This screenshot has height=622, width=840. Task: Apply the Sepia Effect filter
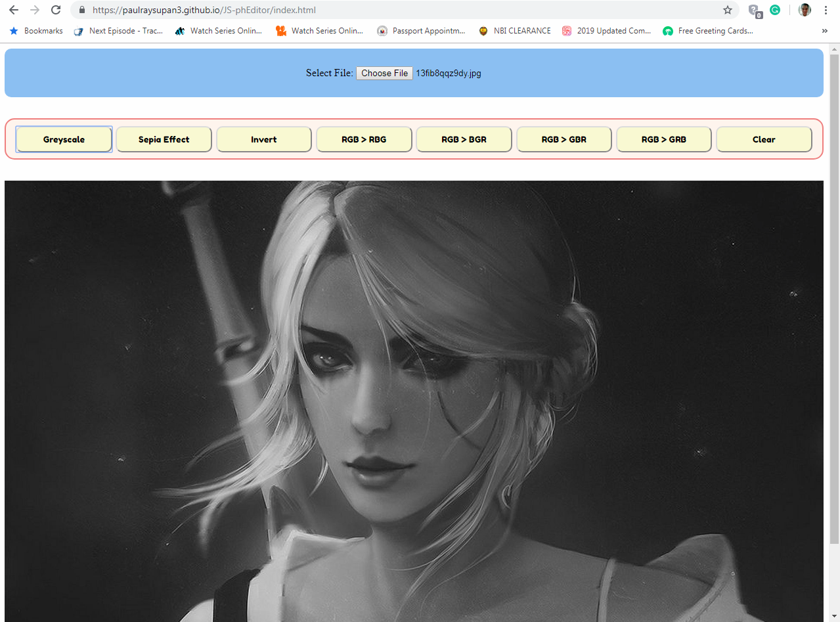point(164,139)
